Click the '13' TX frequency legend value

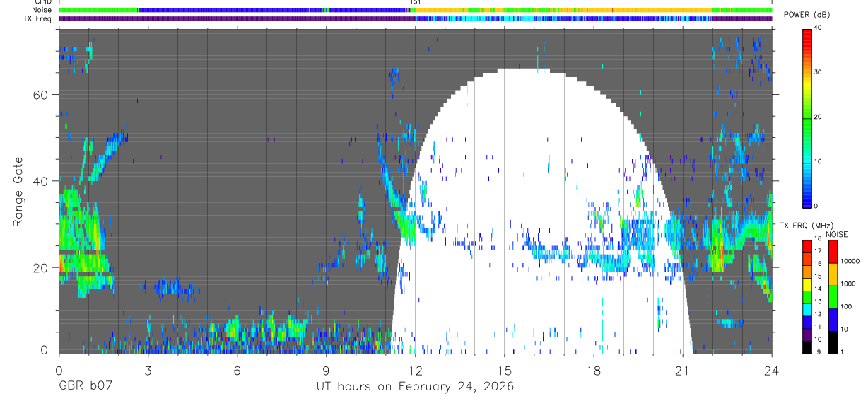[x=818, y=302]
